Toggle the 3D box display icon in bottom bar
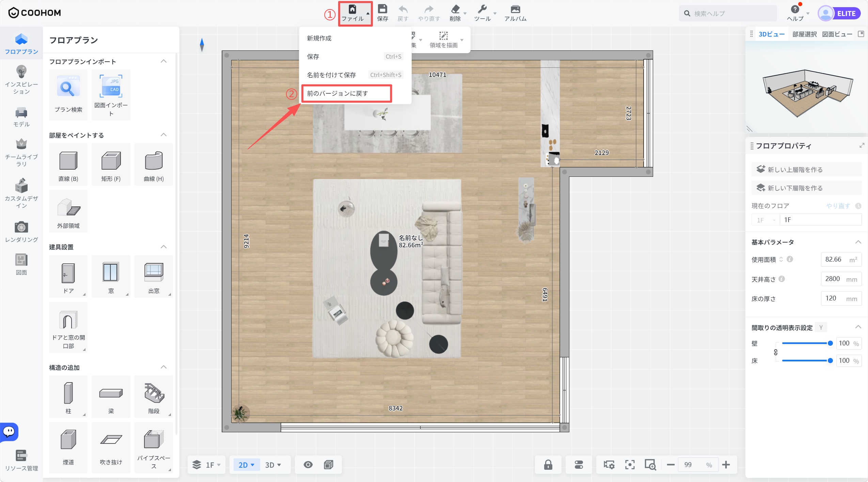The image size is (868, 482). (329, 465)
